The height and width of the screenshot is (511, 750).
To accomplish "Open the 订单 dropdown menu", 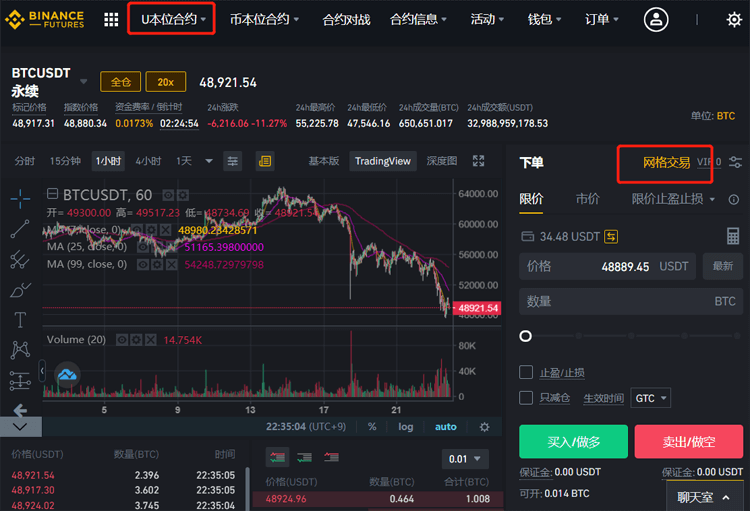I will (602, 19).
